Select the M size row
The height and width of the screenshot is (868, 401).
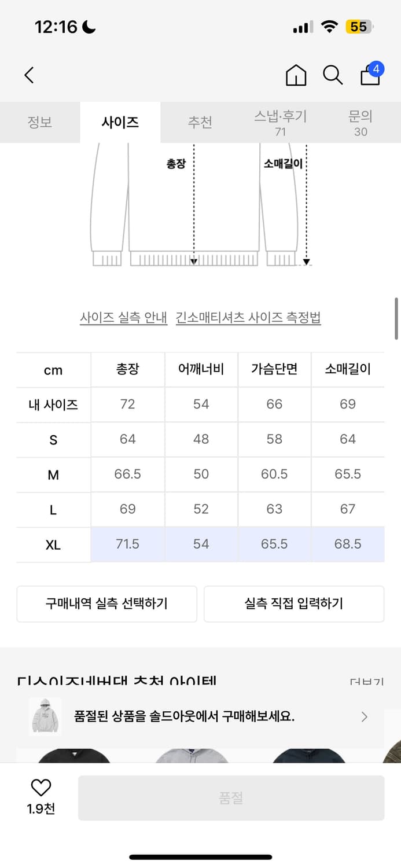pos(200,475)
